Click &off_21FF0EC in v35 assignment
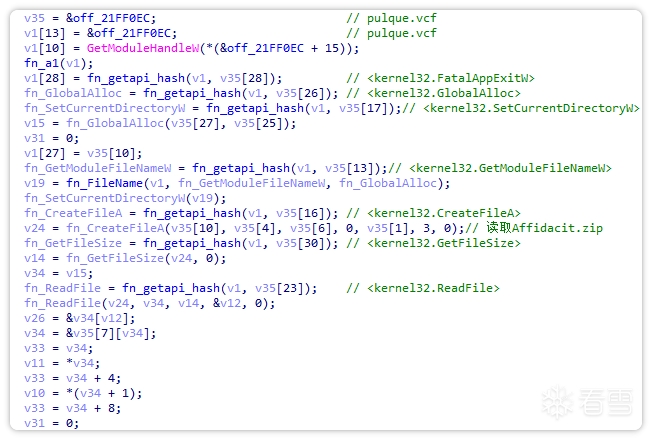Screen dimensions: 652x440 (x=111, y=18)
